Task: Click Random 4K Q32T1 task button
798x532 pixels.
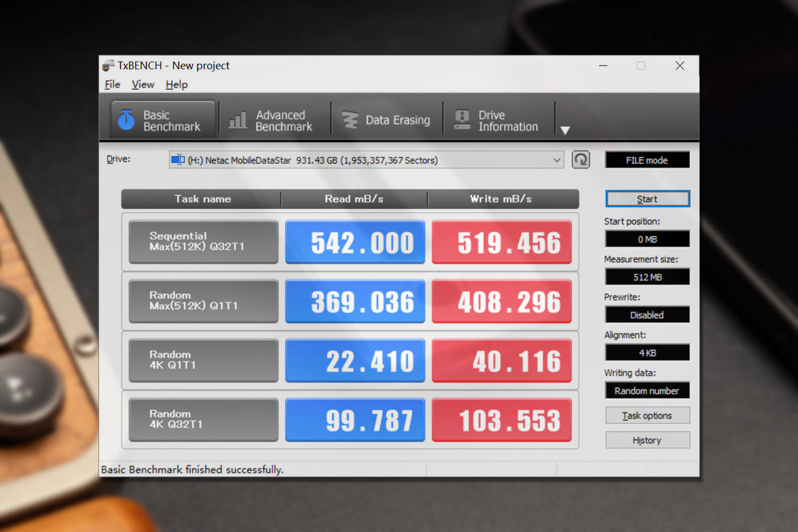Action: pos(204,419)
